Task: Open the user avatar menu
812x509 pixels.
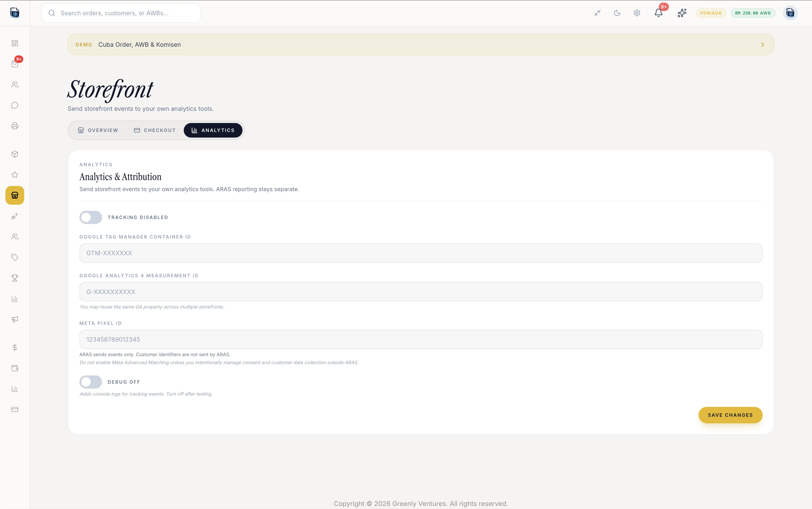Action: tap(790, 13)
